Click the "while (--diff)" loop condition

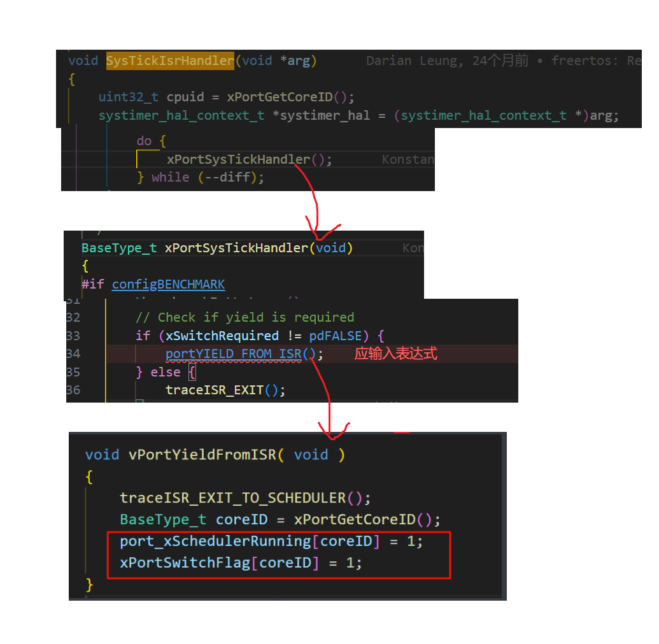coord(204,177)
